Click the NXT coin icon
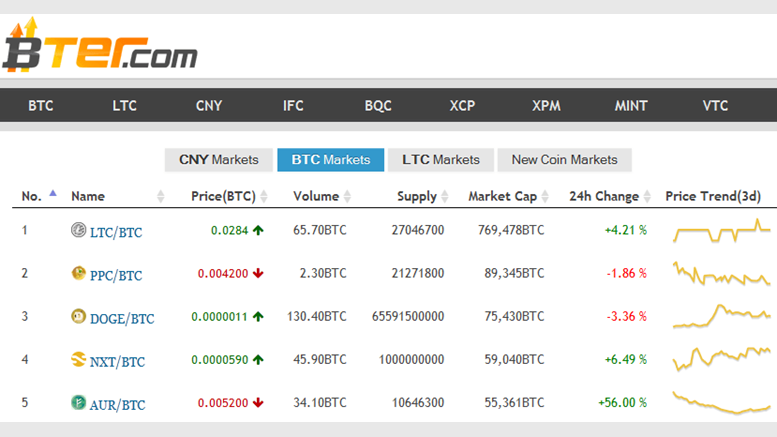The width and height of the screenshot is (777, 437). [78, 359]
